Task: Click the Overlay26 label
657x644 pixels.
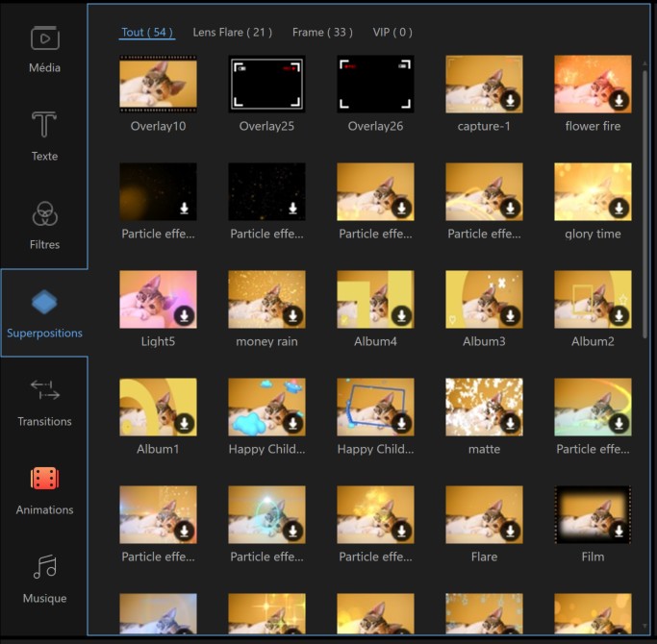Action: pyautogui.click(x=375, y=126)
